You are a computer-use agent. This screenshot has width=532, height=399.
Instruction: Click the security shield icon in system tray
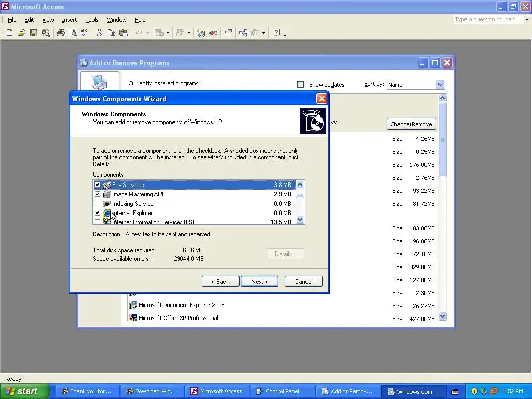click(474, 391)
